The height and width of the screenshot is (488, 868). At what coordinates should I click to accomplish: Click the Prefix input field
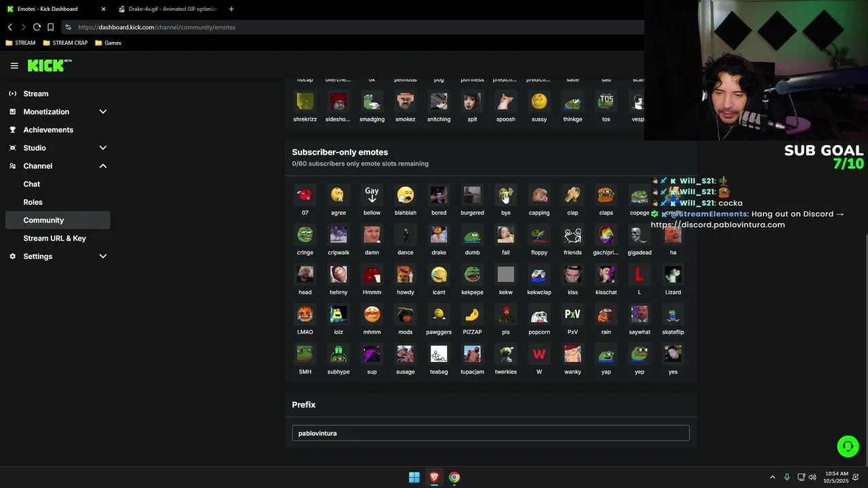pos(490,433)
